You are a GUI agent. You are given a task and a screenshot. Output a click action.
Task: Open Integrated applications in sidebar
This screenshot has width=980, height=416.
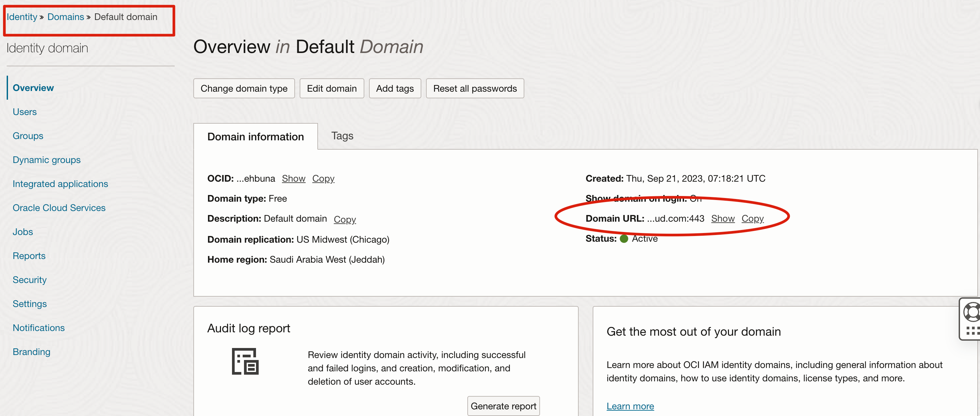[60, 184]
